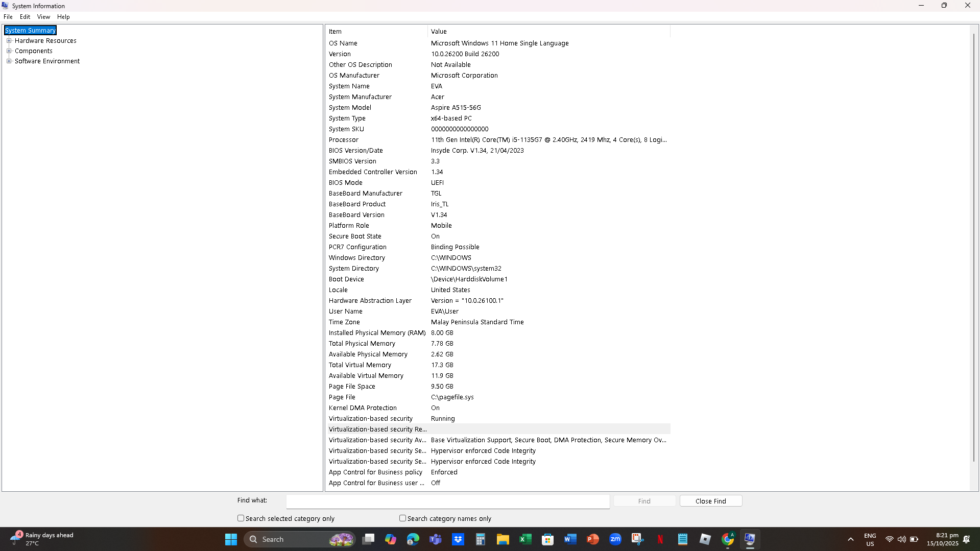The width and height of the screenshot is (980, 551).
Task: Open Netflix from the taskbar
Action: [x=660, y=539]
